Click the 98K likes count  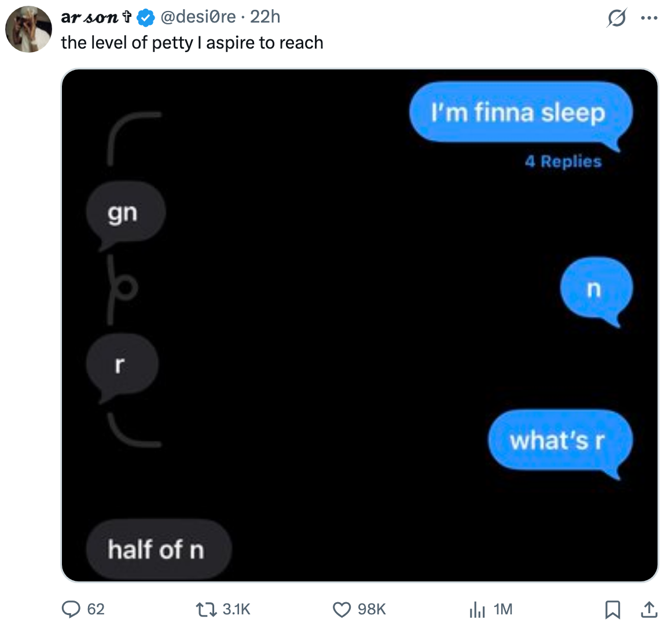372,609
